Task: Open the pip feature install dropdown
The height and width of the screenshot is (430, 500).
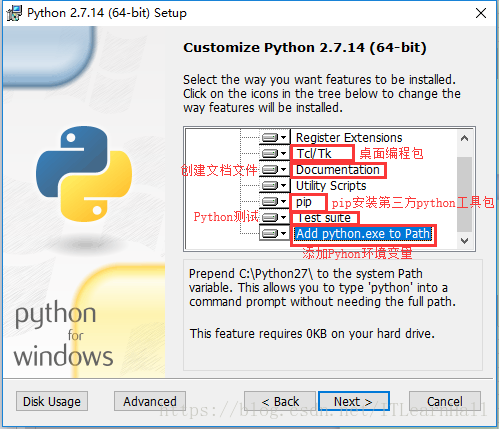Action: [x=274, y=201]
